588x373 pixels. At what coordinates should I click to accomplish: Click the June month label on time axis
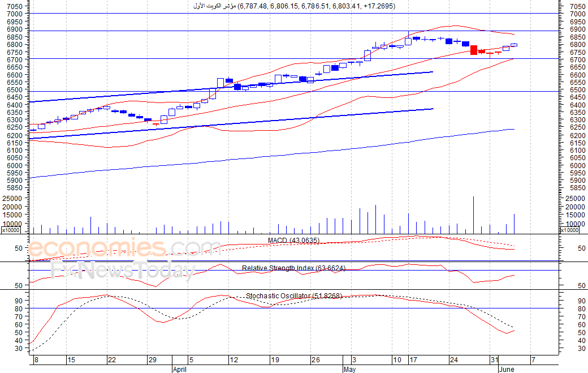506,369
